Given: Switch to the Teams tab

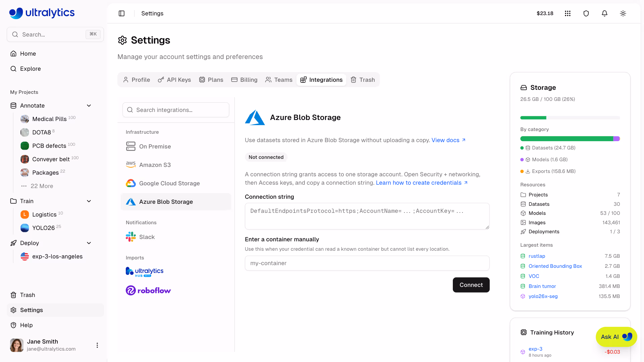Looking at the screenshot, I should pos(279,80).
